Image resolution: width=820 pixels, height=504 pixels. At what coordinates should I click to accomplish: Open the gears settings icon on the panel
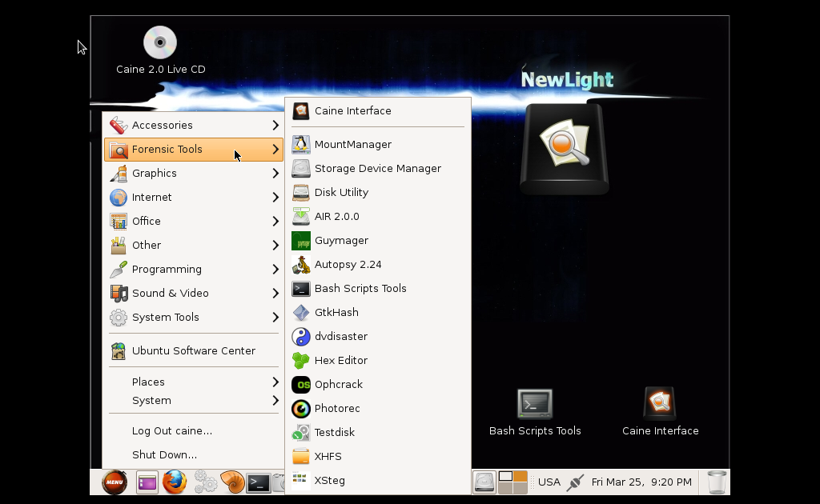pyautogui.click(x=206, y=482)
